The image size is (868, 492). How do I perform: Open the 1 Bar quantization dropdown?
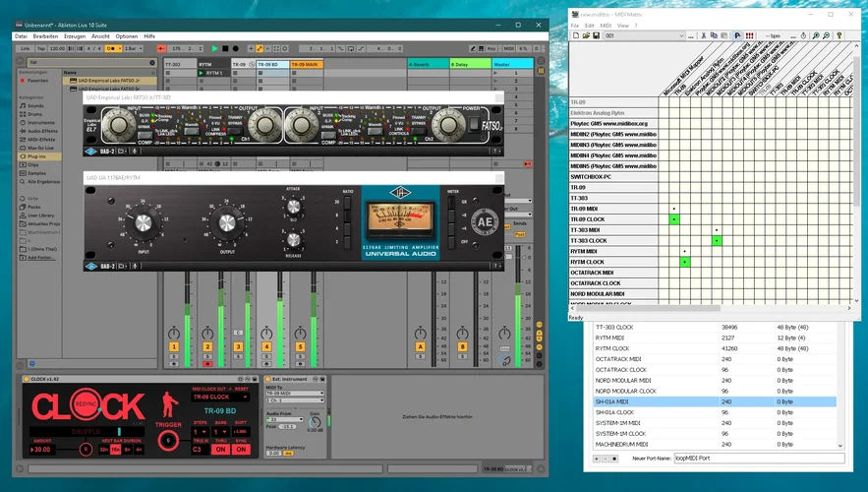pos(134,49)
